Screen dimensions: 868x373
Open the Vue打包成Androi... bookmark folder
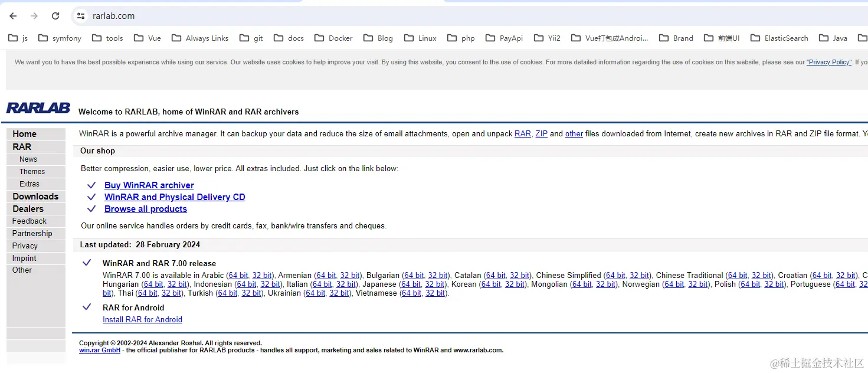(610, 38)
